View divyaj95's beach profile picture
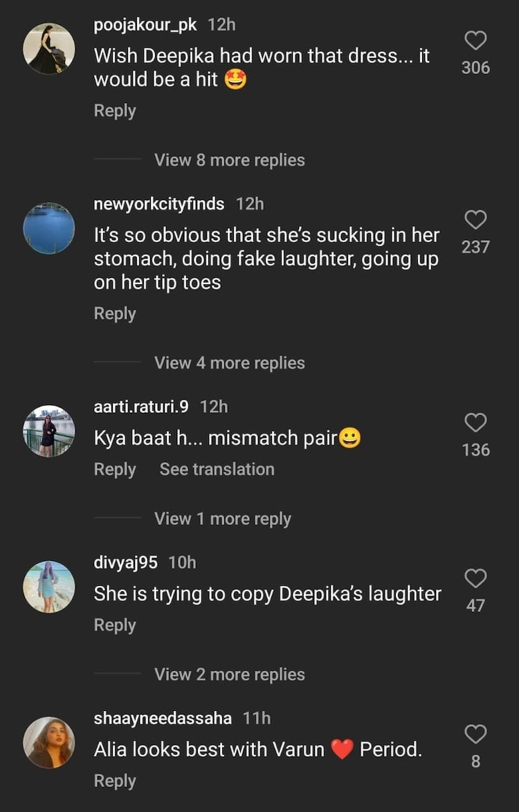Screen dimensions: 519x812 49,587
